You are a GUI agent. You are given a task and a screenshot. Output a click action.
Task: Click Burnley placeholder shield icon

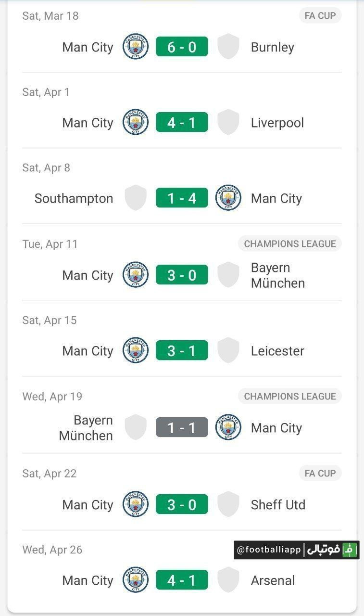pos(228,47)
